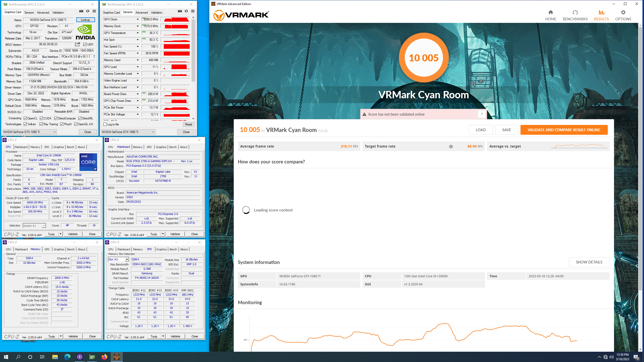Toggle the DirectCompute checkbox

tap(56, 118)
